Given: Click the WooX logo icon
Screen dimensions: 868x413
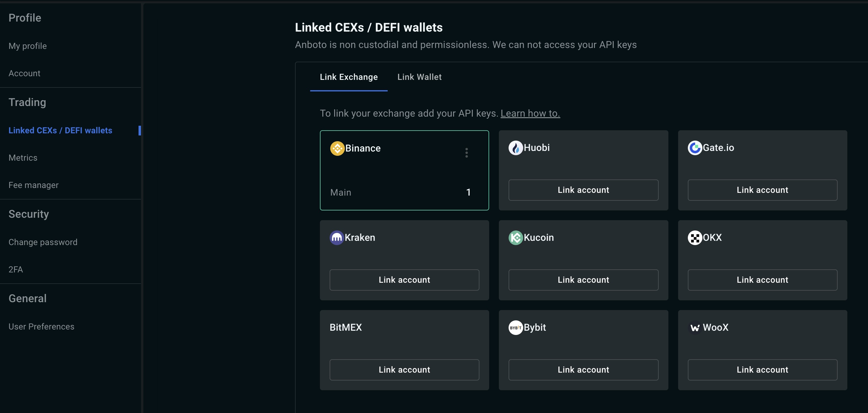Looking at the screenshot, I should [x=695, y=327].
